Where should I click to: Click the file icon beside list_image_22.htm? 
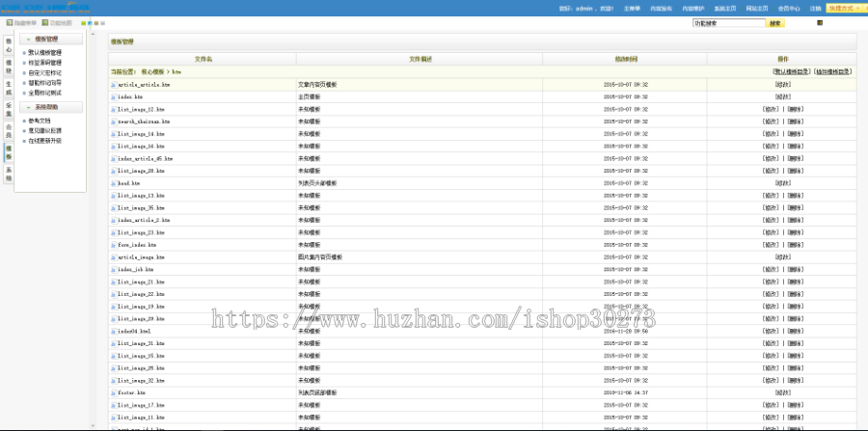114,294
